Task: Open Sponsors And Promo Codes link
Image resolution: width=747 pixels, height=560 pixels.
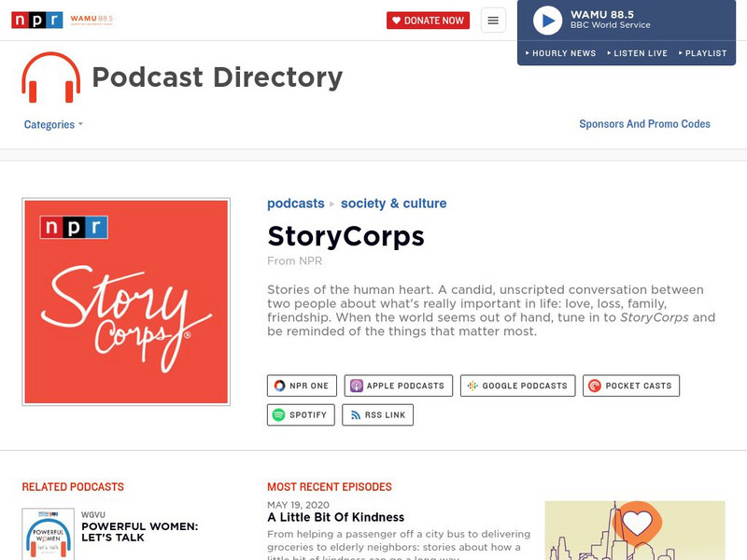Action: click(644, 124)
